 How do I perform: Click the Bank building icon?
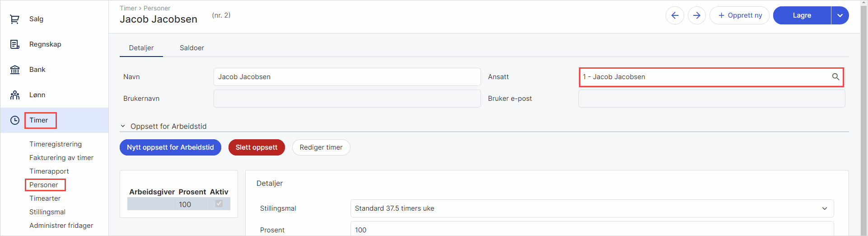pos(15,70)
